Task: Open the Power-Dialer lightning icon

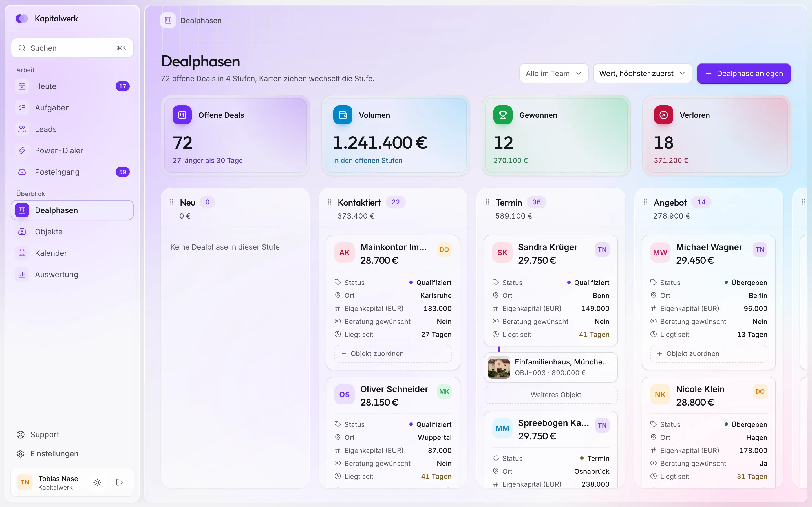Action: click(22, 151)
